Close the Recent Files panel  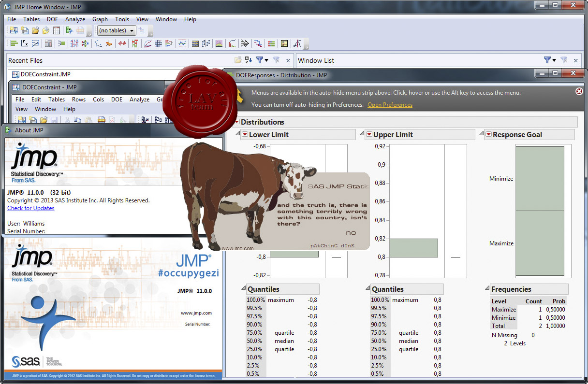pyautogui.click(x=288, y=60)
